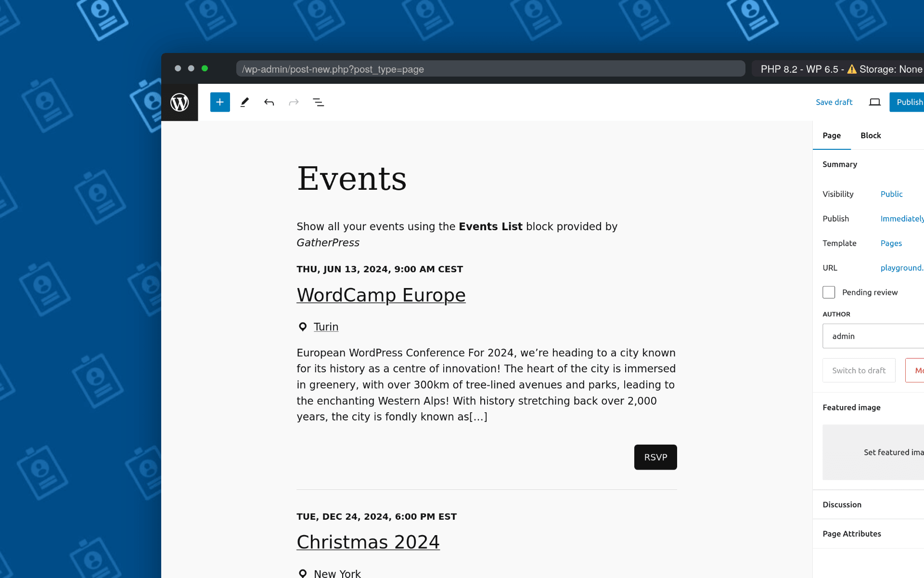Click the admin author input field
The height and width of the screenshot is (578, 924).
(873, 336)
